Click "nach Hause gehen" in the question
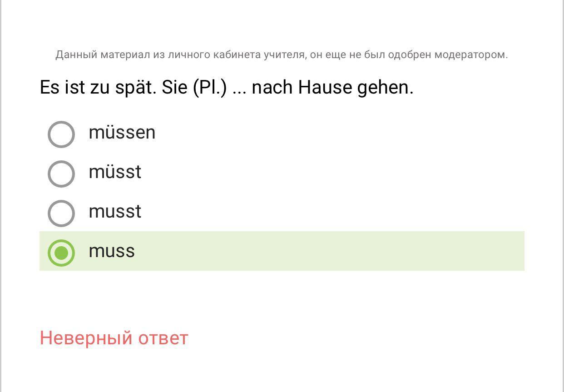This screenshot has width=564, height=392. coord(332,87)
